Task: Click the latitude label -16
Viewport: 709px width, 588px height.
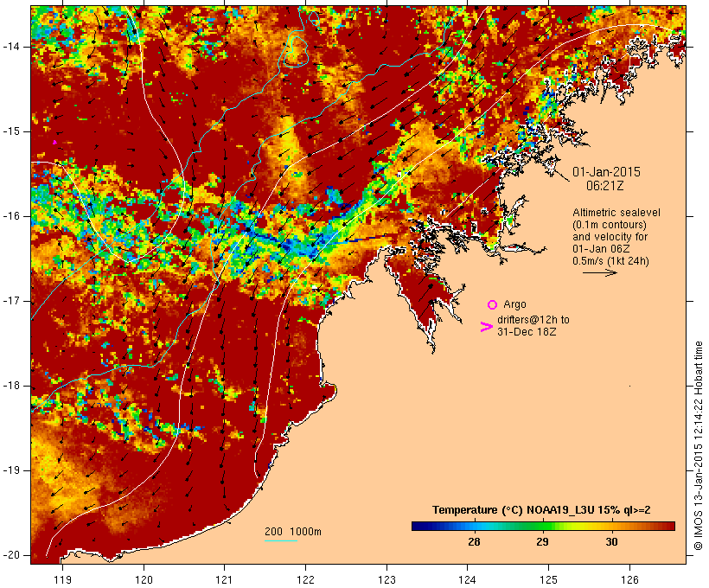Action: (10, 216)
